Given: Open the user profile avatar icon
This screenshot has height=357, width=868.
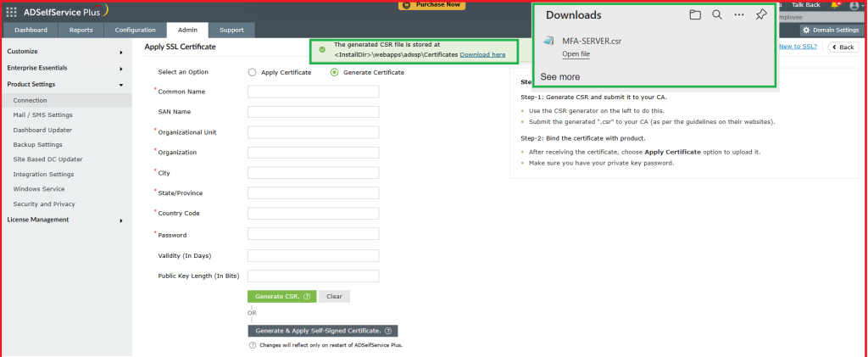Looking at the screenshot, I should pos(854,5).
